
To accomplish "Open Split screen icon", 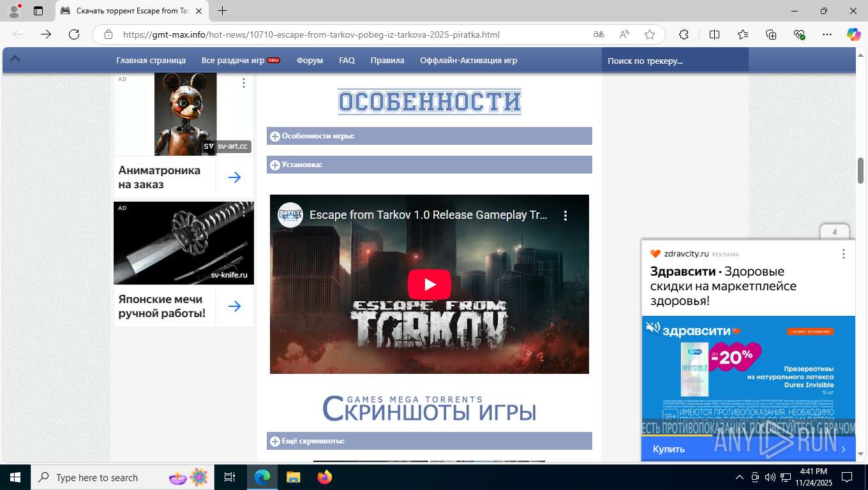I will 714,34.
